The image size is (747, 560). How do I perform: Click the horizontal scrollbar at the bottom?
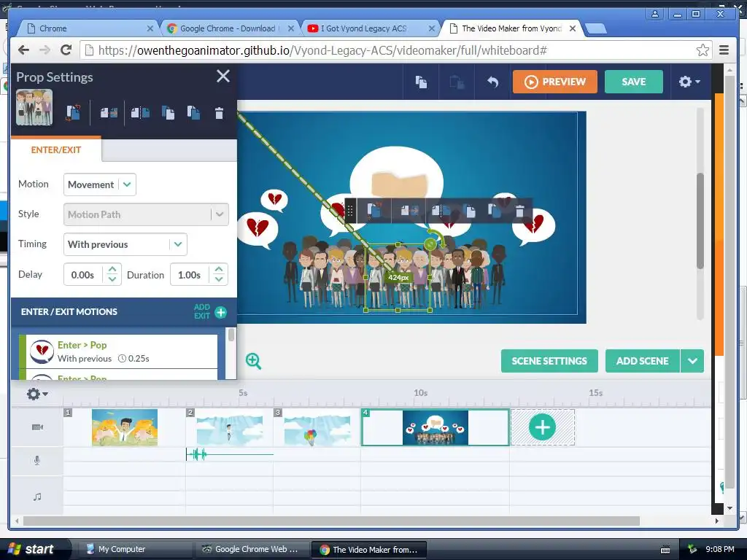coord(331,521)
